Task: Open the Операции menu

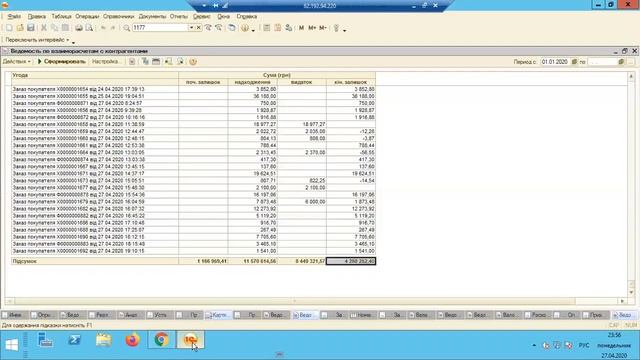Action: coord(87,16)
